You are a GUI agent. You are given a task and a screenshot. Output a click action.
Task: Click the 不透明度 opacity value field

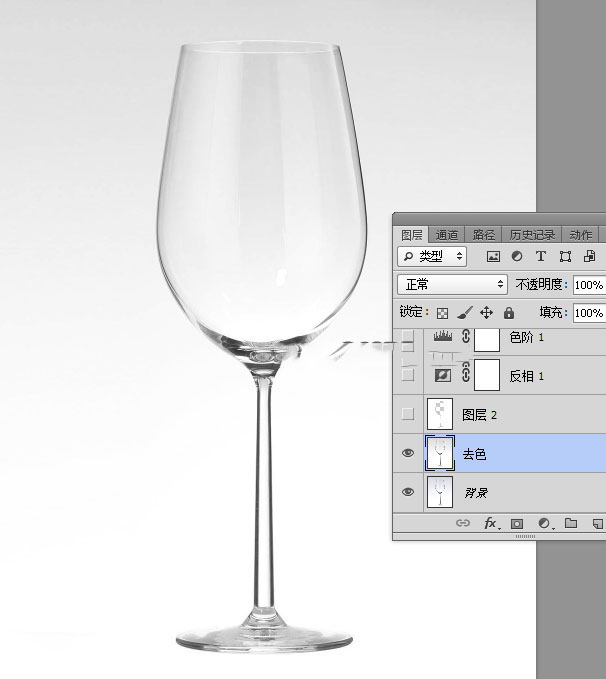point(589,285)
